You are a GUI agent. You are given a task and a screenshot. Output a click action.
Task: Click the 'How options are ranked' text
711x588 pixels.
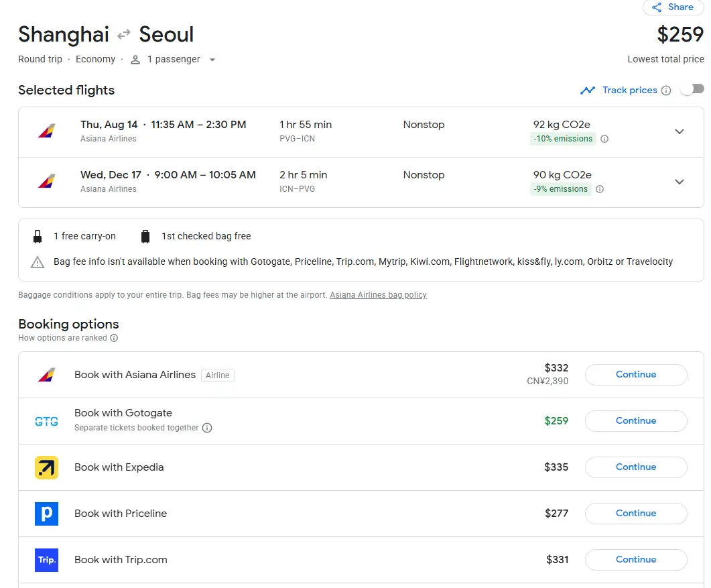[x=62, y=338]
